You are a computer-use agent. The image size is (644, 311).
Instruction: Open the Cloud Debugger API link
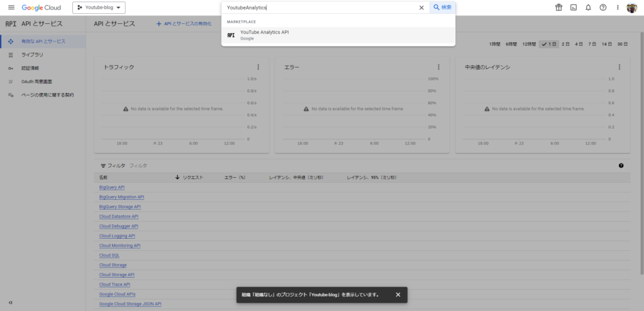point(119,226)
